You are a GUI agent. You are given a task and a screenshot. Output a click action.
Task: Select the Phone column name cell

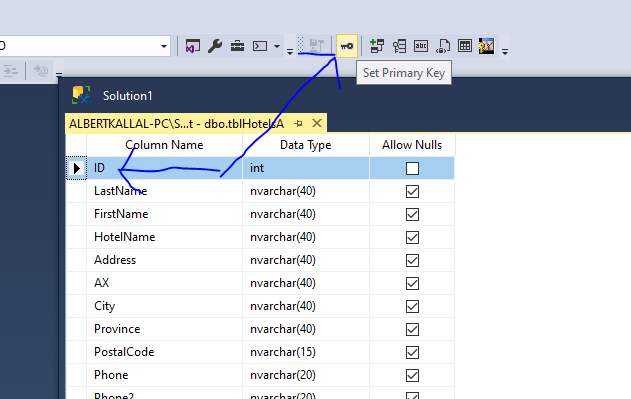point(165,375)
